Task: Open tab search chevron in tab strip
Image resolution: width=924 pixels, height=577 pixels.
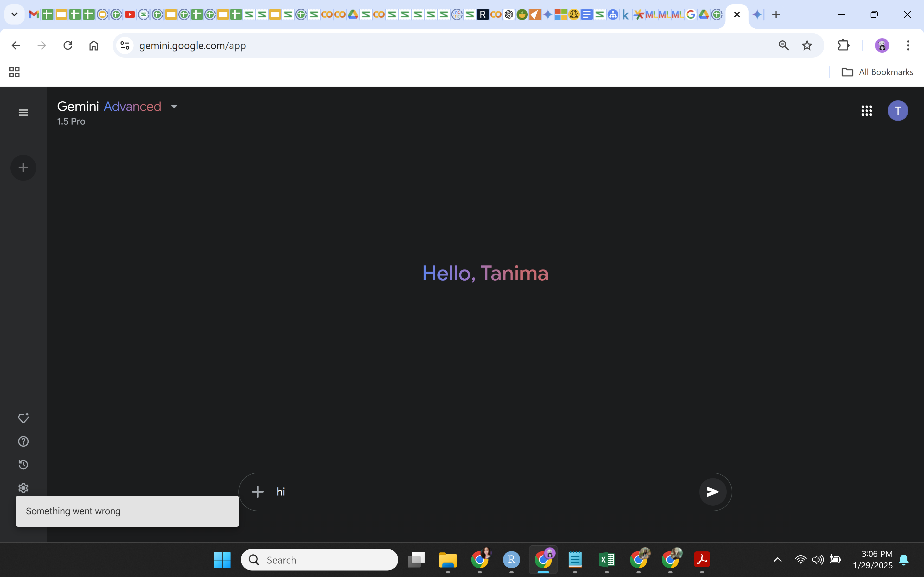Action: point(14,14)
